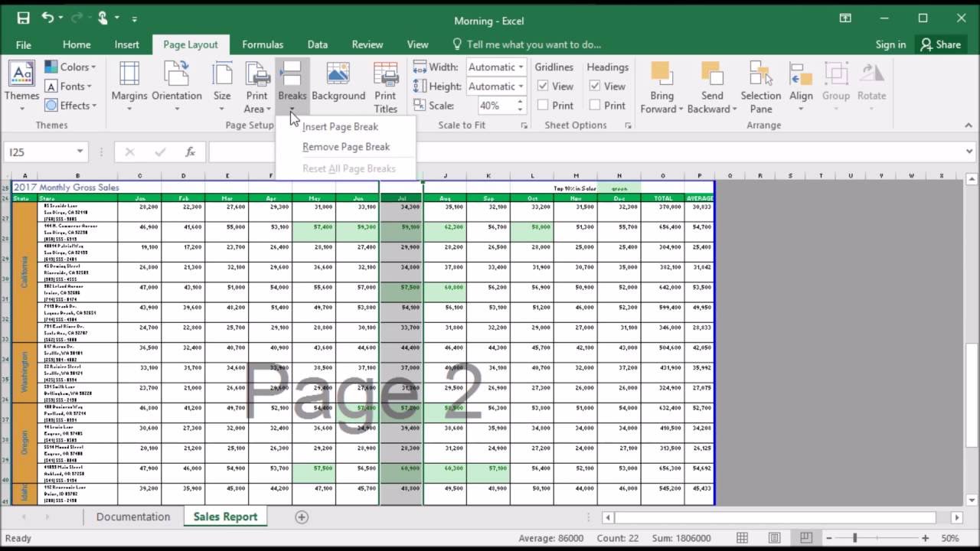Switch to the Formulas tab
Screen dimensions: 980x551
point(263,44)
